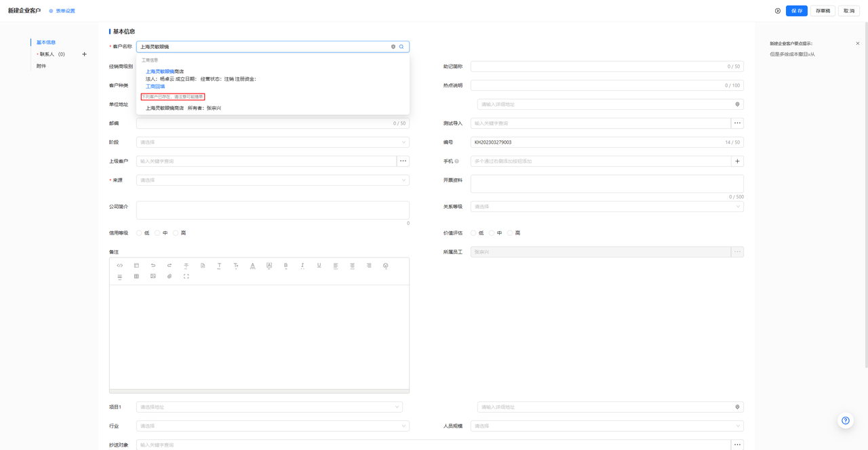Open the 关系等级 dropdown
The height and width of the screenshot is (450, 868).
[x=607, y=207]
